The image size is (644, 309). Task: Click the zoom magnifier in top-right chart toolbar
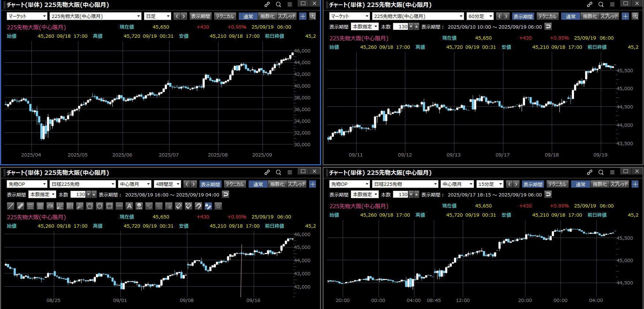click(x=635, y=16)
